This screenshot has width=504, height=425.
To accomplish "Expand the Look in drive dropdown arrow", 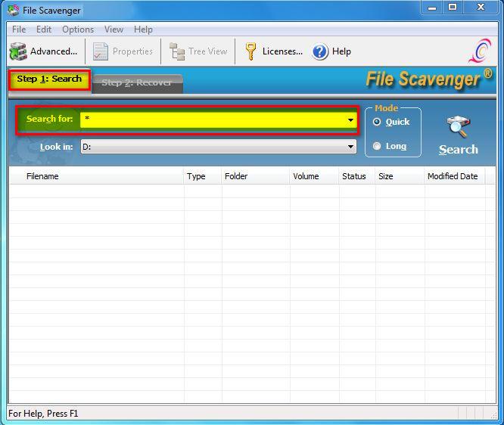I will coord(350,147).
